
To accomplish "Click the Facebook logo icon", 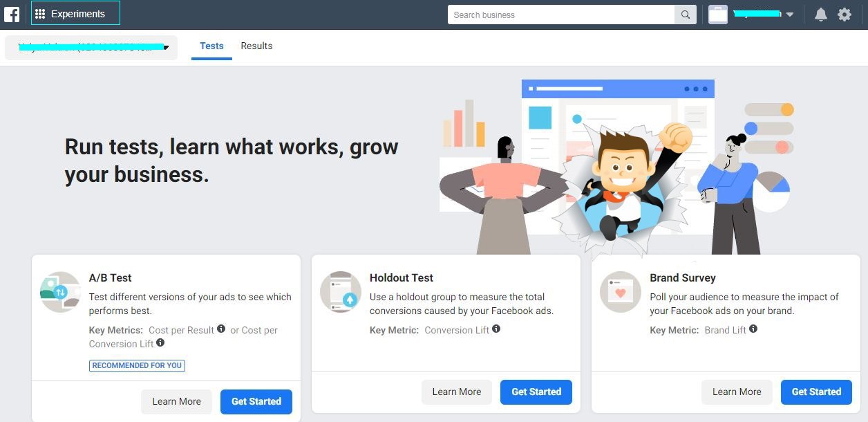I will click(x=12, y=14).
